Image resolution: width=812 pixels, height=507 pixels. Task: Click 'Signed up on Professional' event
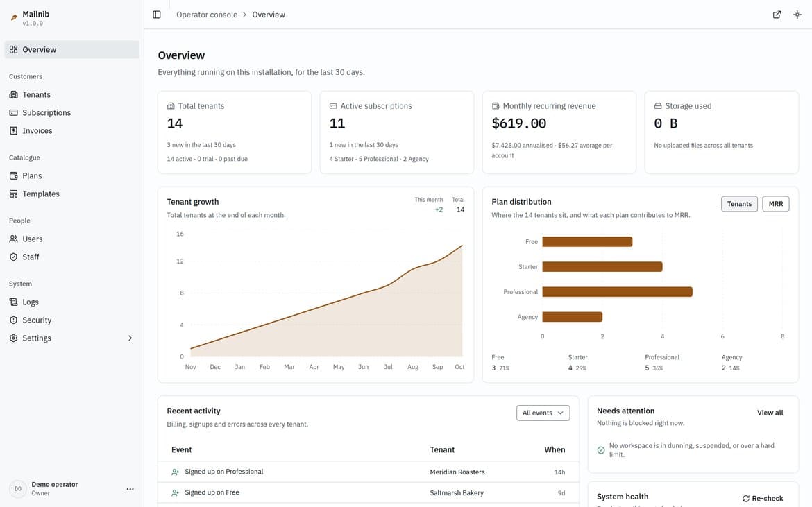(223, 472)
